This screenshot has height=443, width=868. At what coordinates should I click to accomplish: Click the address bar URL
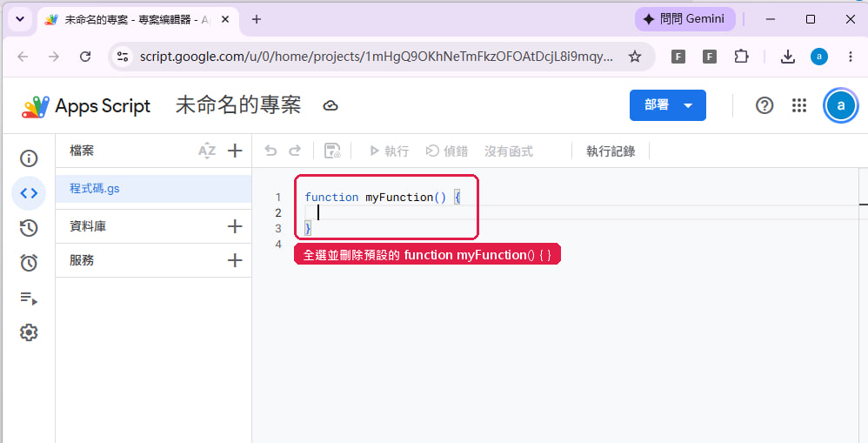[376, 57]
